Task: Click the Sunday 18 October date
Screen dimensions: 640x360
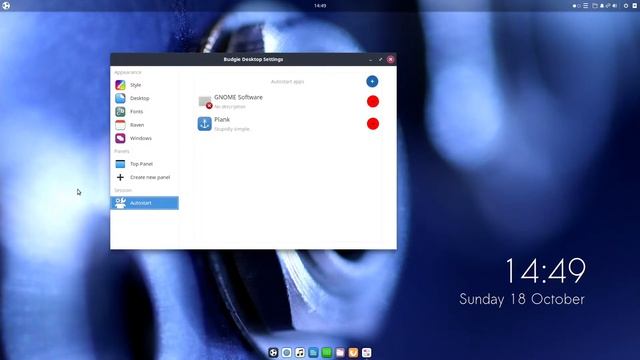Action: (x=522, y=299)
